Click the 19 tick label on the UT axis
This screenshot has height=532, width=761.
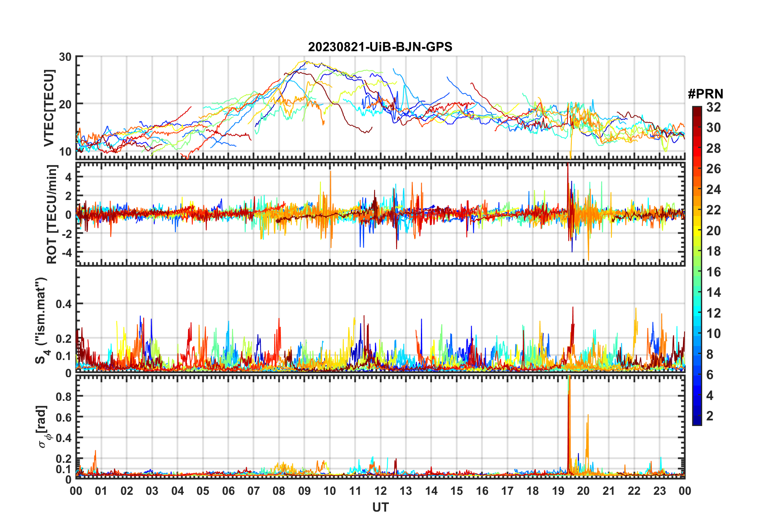point(558,491)
